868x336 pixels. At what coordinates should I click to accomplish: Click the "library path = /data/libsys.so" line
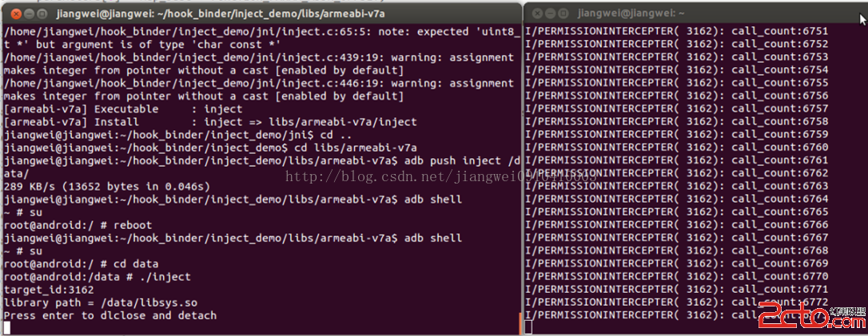(101, 302)
